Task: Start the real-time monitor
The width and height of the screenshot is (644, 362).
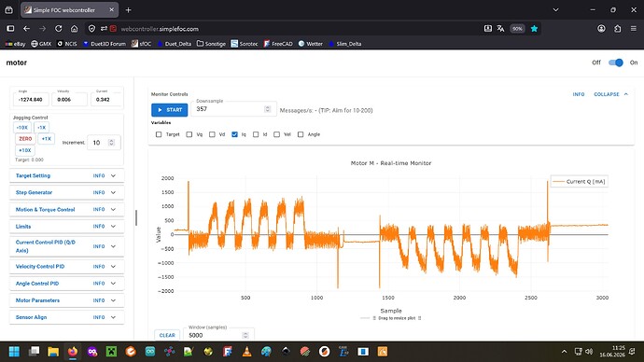Action: click(x=170, y=110)
